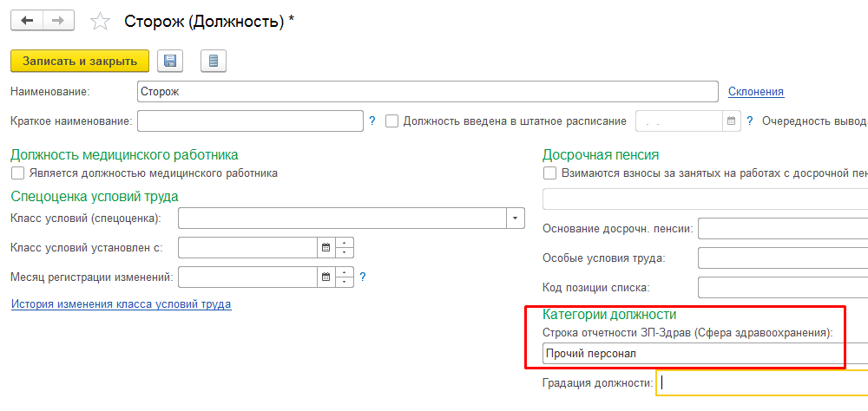Click the back navigation arrow
This screenshot has height=411, width=868.
pos(26,20)
